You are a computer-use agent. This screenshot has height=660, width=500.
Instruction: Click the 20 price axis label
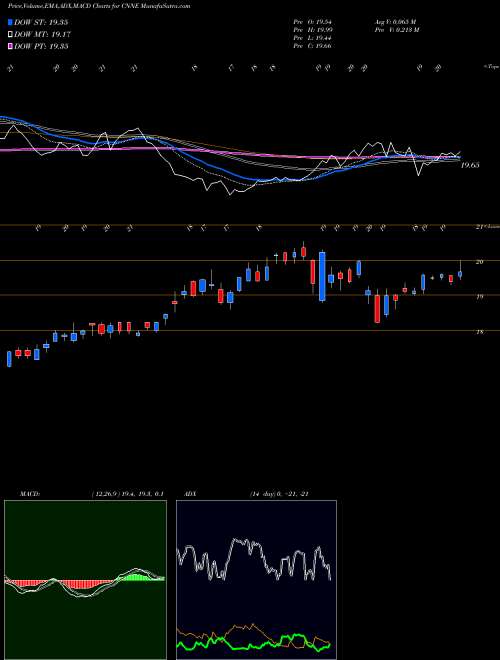[x=479, y=262]
